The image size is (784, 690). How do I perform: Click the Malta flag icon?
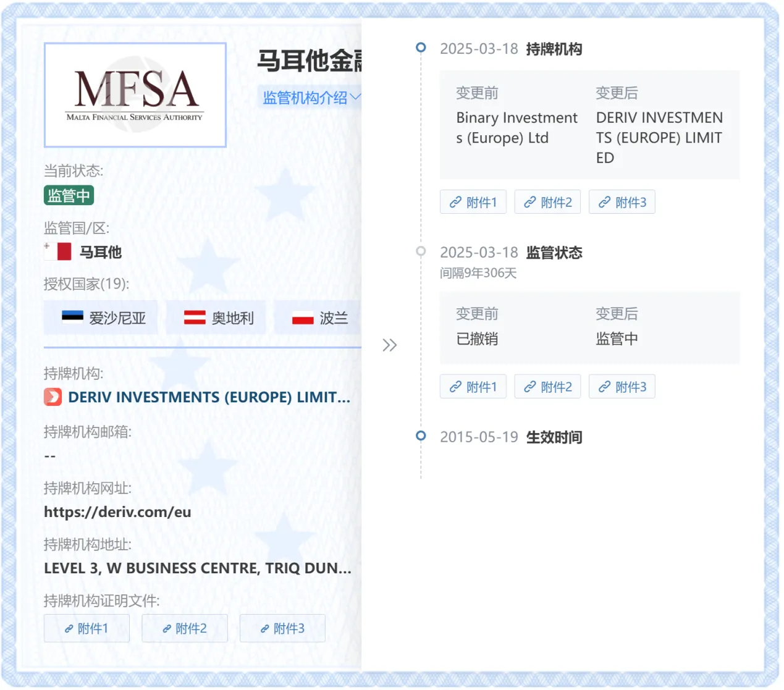pyautogui.click(x=57, y=251)
